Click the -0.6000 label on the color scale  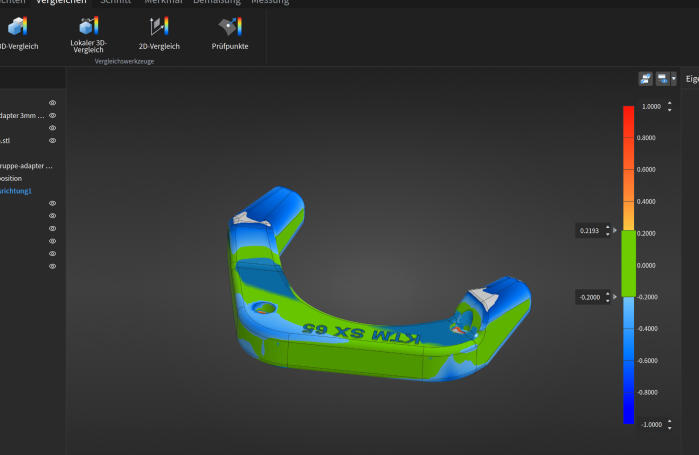point(647,361)
